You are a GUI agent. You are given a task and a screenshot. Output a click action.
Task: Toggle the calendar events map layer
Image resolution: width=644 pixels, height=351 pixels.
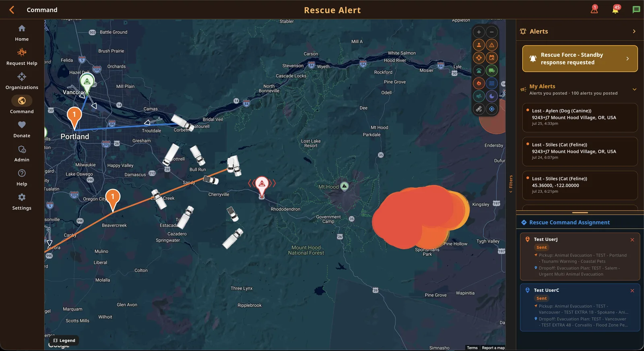pyautogui.click(x=491, y=58)
